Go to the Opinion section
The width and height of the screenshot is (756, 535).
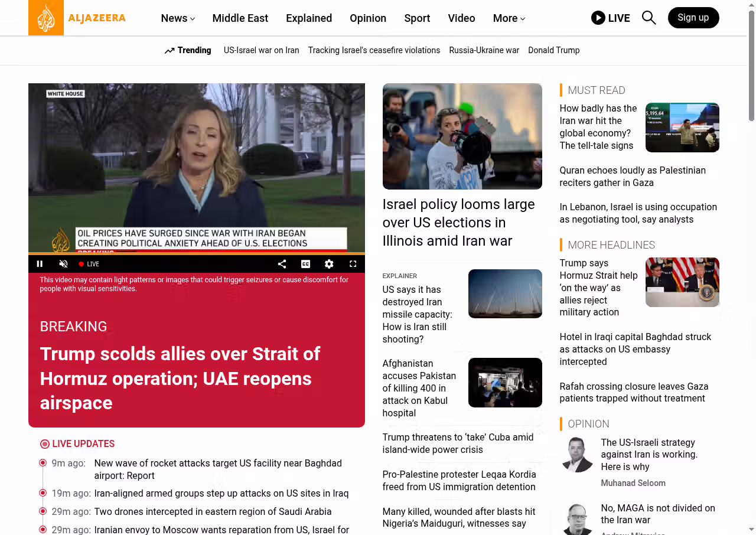pos(367,18)
